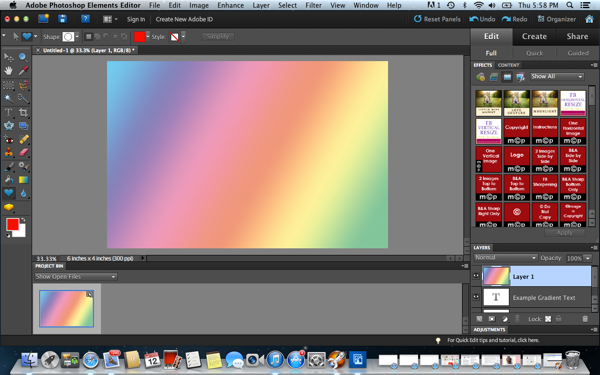The image size is (600, 375).
Task: Select the Gradient tool
Action: coord(23,179)
